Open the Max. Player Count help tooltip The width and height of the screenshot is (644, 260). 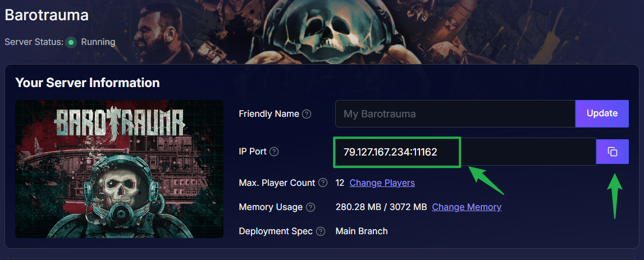pyautogui.click(x=323, y=183)
